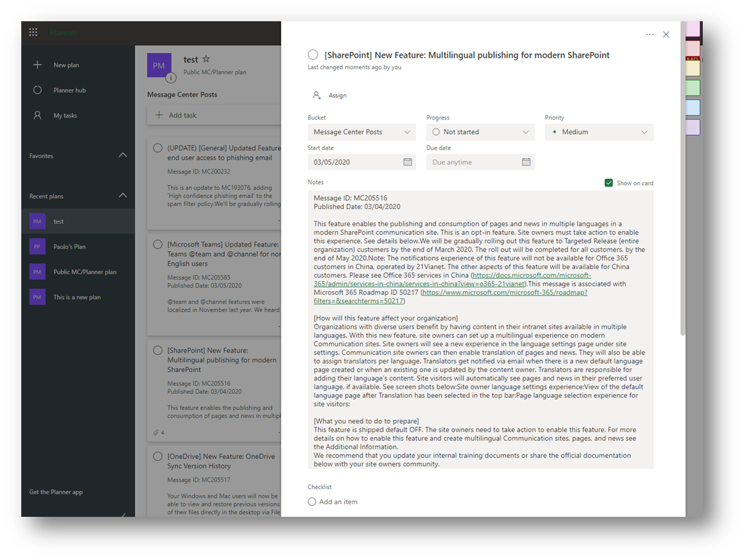The height and width of the screenshot is (560, 746).
Task: Open Public MC/Planner plan from sidebar
Action: pos(78,272)
